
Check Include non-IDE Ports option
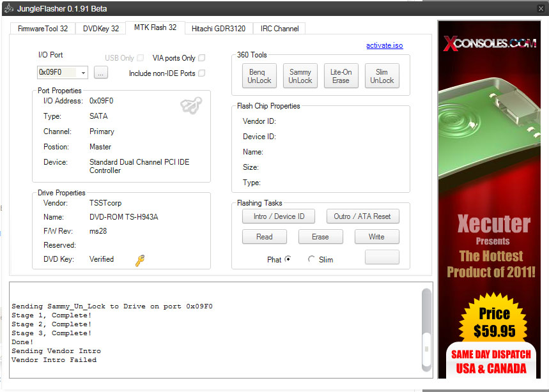[202, 73]
